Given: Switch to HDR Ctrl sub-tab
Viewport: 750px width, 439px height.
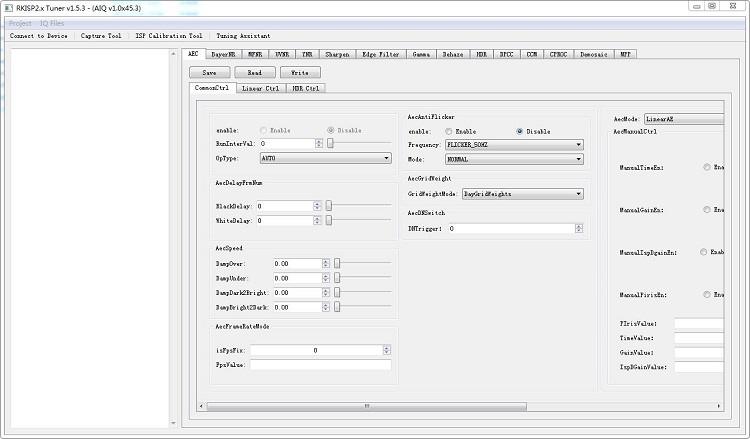Looking at the screenshot, I should 306,88.
